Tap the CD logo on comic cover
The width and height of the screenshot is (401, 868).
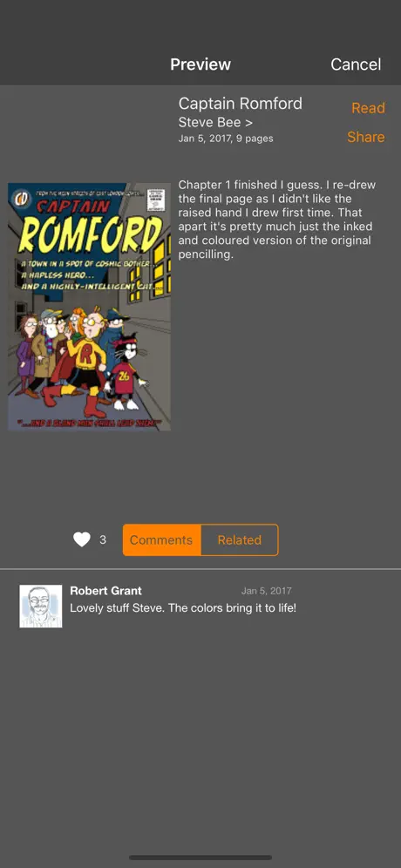point(22,198)
